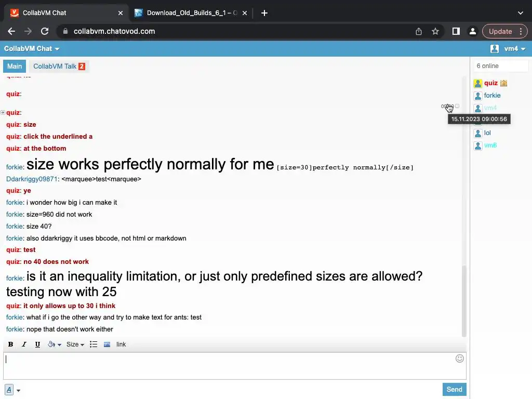The width and height of the screenshot is (532, 399).
Task: Expand the text color dropdown arrow
Action: [x=59, y=345]
